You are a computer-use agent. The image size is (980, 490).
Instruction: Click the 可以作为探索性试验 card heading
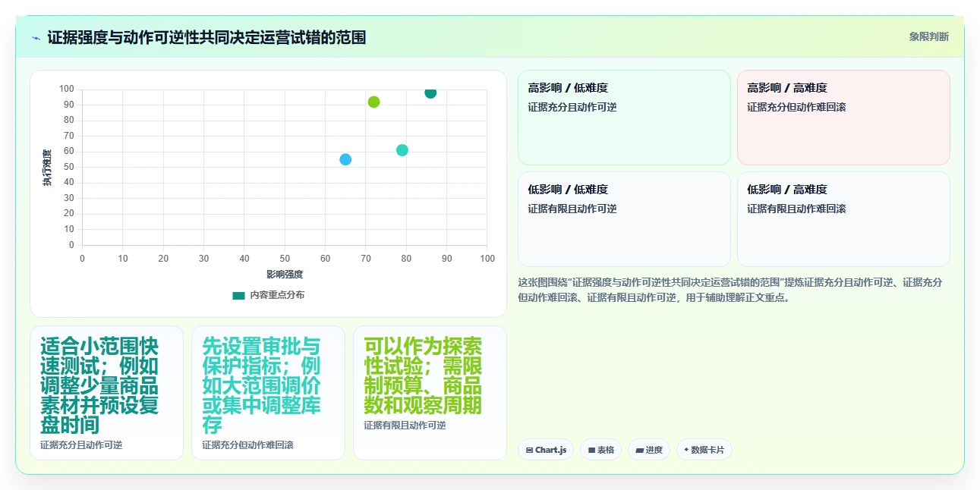pyautogui.click(x=423, y=375)
